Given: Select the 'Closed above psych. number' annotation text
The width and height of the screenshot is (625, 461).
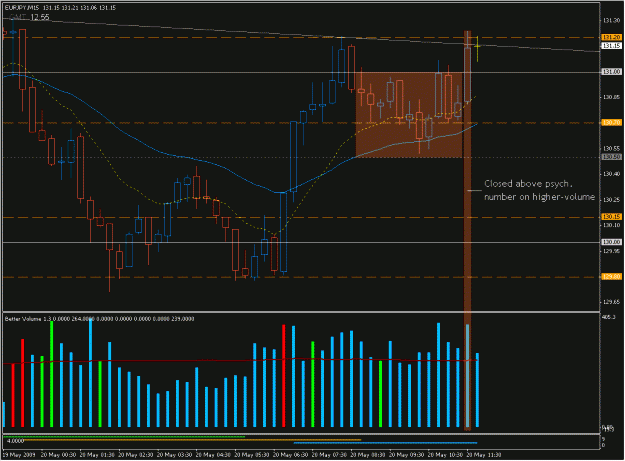Looking at the screenshot, I should point(539,190).
